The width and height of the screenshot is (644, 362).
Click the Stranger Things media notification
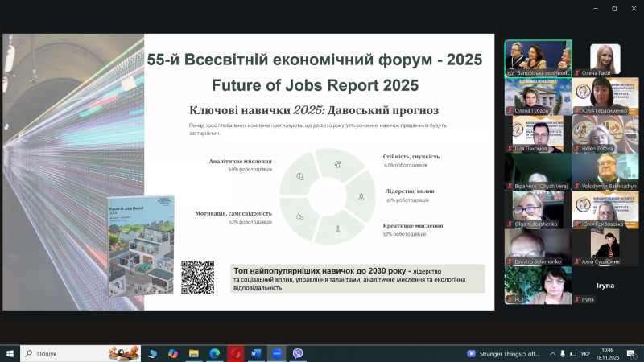coord(507,353)
